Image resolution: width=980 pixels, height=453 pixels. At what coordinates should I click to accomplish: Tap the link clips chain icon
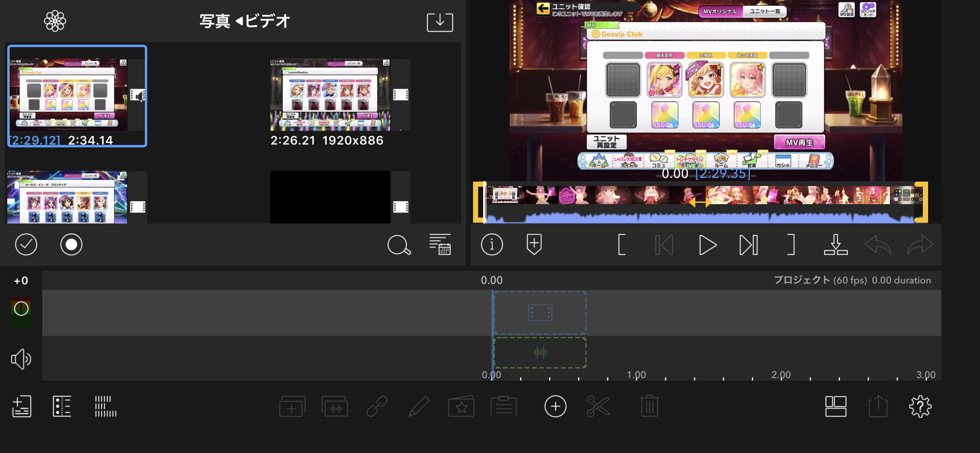tap(377, 406)
